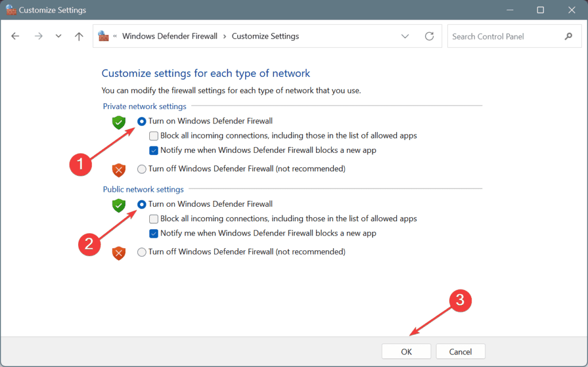Click the OK button
The height and width of the screenshot is (367, 588).
[x=406, y=351]
